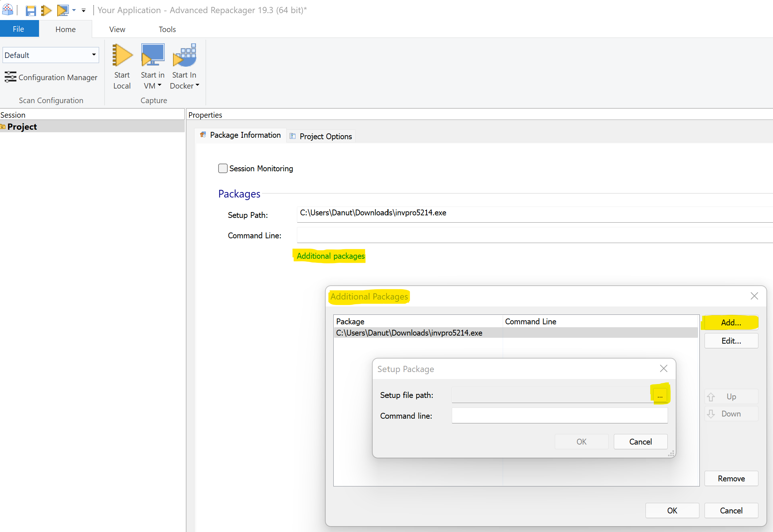Close the Additional Packages dialog
773x532 pixels.
754,296
